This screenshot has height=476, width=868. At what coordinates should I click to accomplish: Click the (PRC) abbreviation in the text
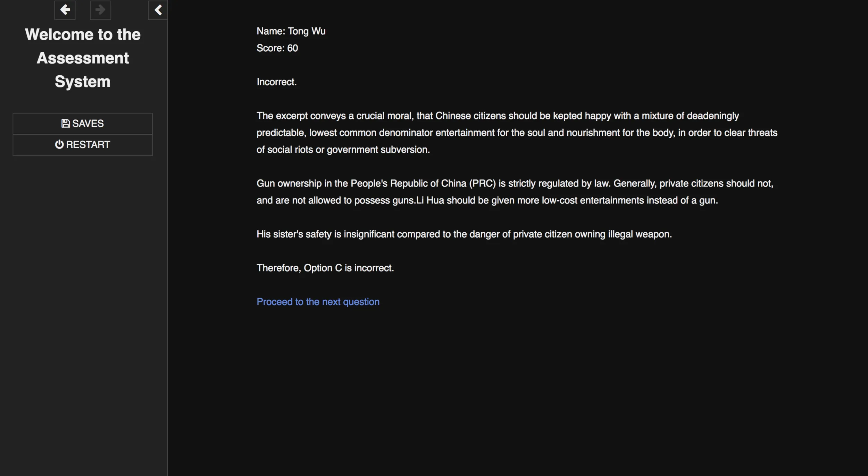click(482, 184)
